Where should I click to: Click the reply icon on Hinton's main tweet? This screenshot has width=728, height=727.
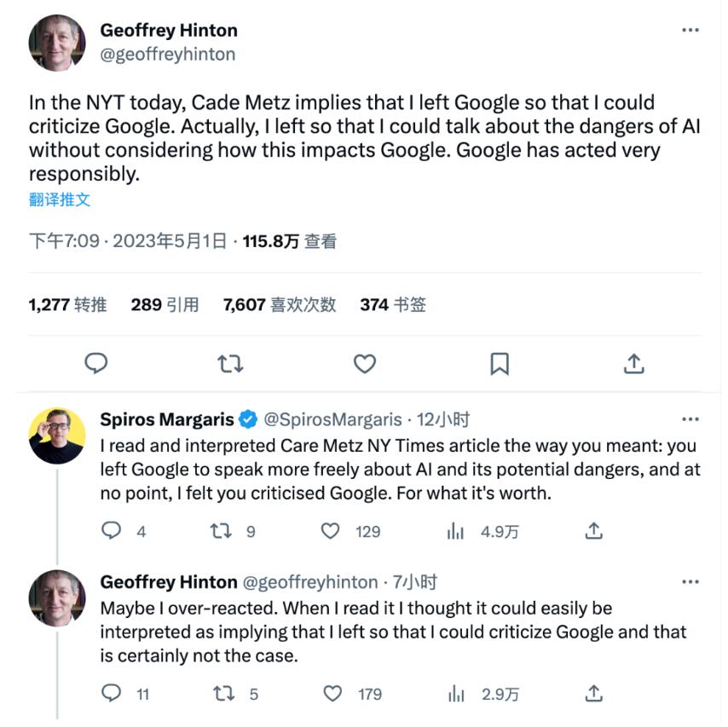tap(96, 363)
